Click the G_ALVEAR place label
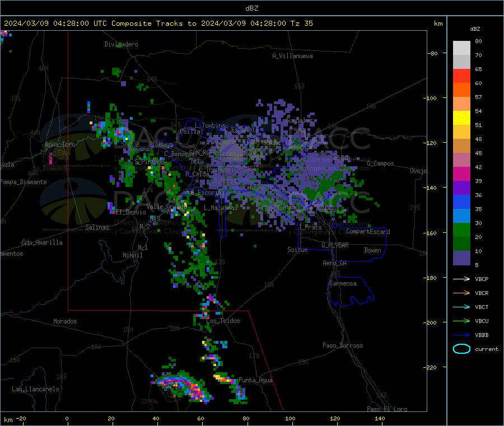Image resolution: width=504 pixels, height=426 pixels. [335, 245]
